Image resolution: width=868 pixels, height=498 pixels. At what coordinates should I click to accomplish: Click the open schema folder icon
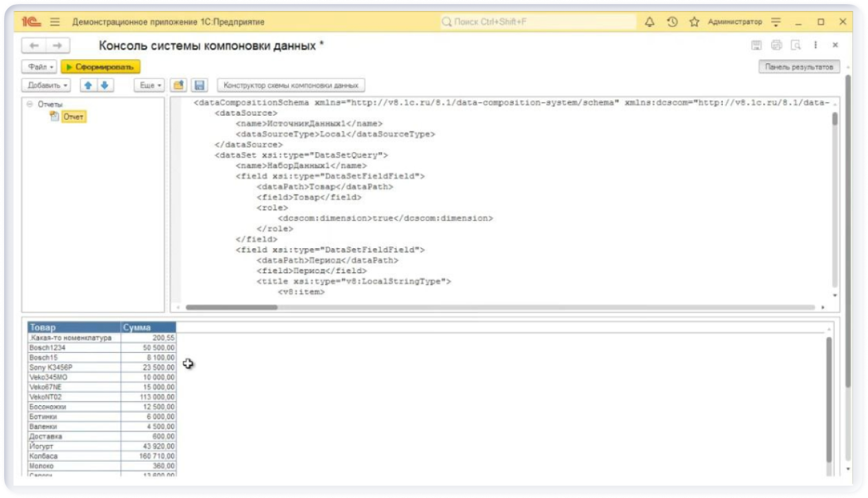point(179,85)
